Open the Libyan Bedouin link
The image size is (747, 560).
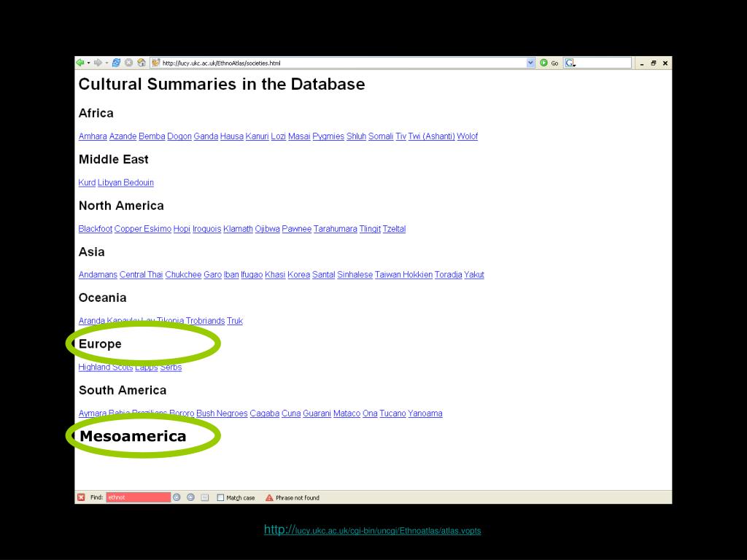[125, 182]
